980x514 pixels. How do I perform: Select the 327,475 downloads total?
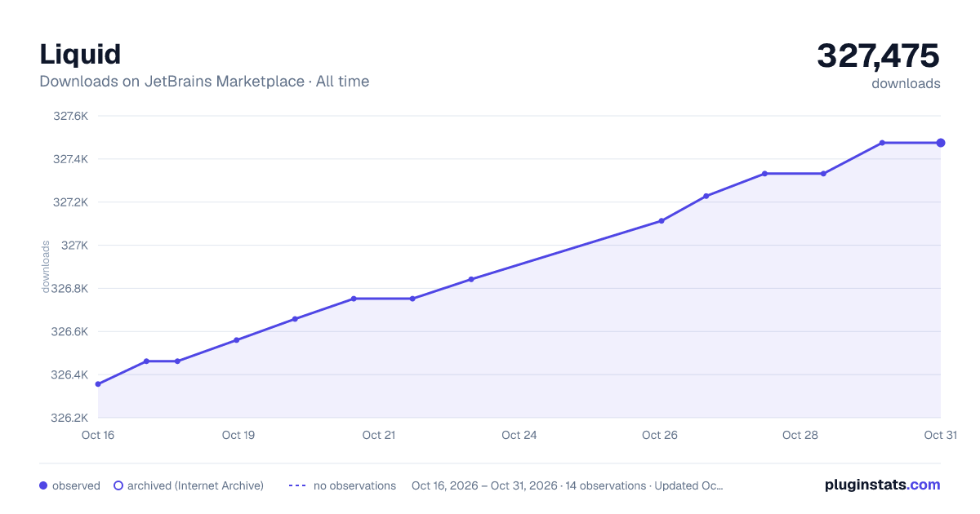pyautogui.click(x=878, y=56)
